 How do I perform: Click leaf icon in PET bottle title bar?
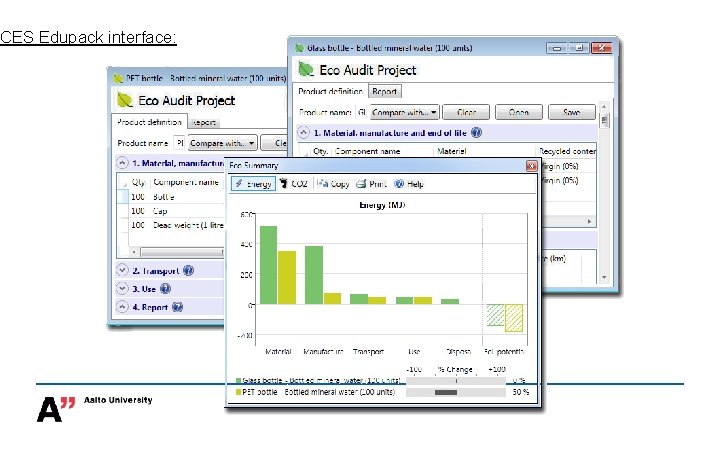[118, 79]
